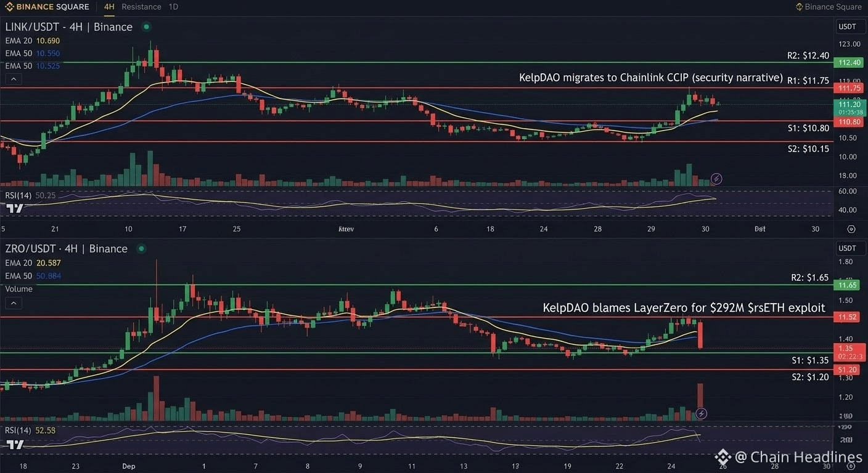The image size is (868, 473).
Task: Click the S2: $1.20 support label
Action: 810,377
